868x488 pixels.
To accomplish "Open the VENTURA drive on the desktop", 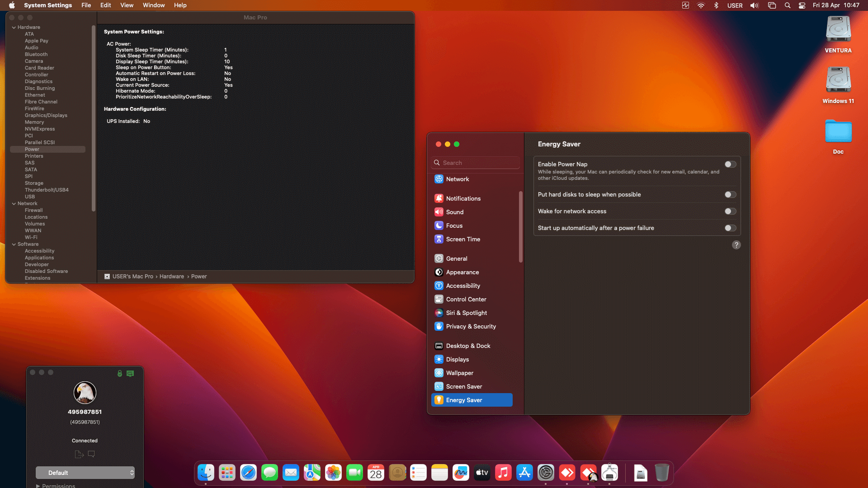I will pos(838,34).
